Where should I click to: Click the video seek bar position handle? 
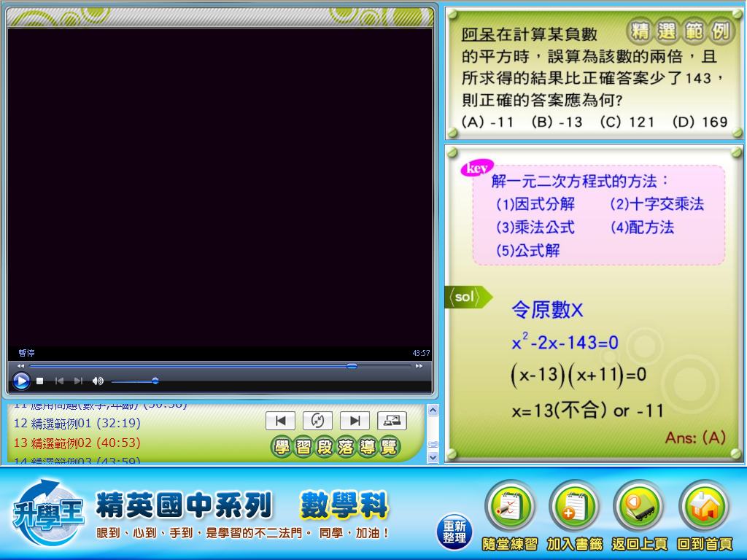352,365
